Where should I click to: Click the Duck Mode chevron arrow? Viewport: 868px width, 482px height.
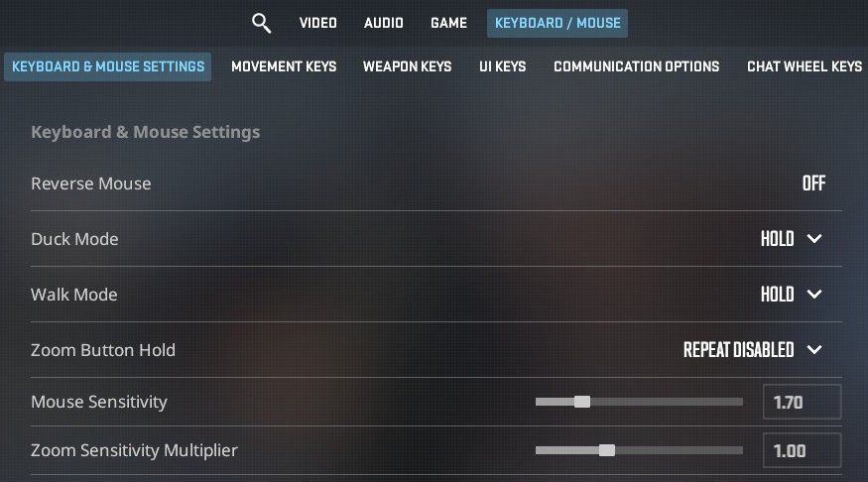[x=814, y=238]
